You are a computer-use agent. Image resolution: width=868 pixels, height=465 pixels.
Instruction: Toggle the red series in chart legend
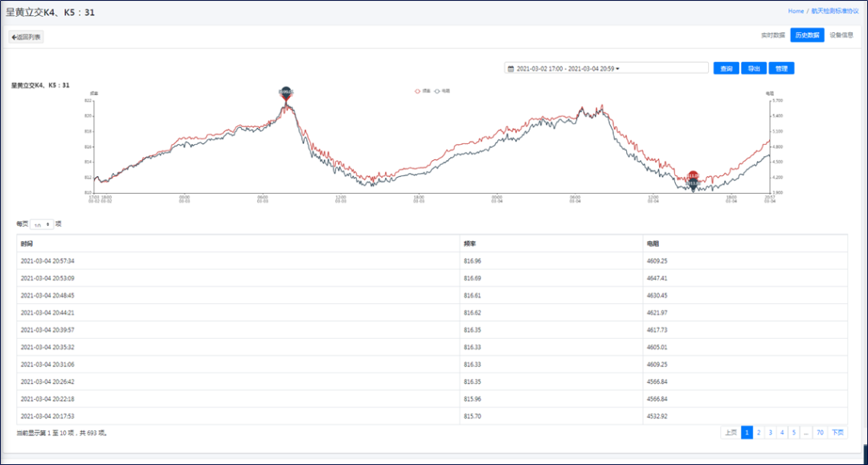pos(423,91)
